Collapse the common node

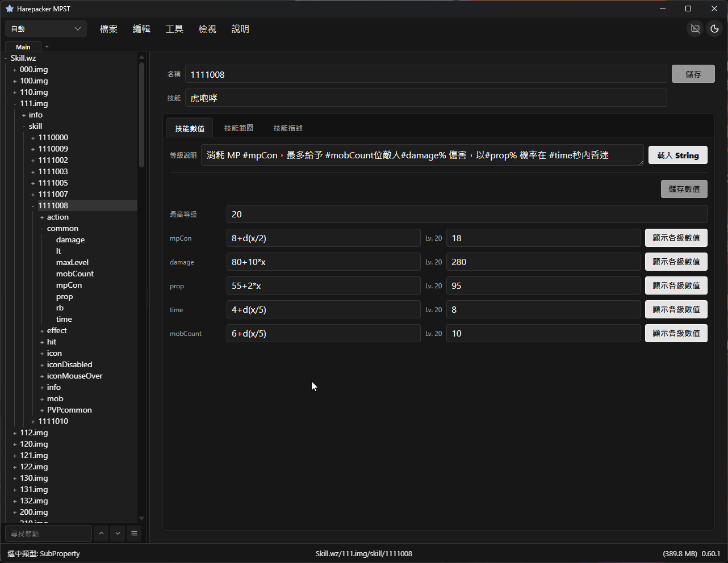point(42,229)
